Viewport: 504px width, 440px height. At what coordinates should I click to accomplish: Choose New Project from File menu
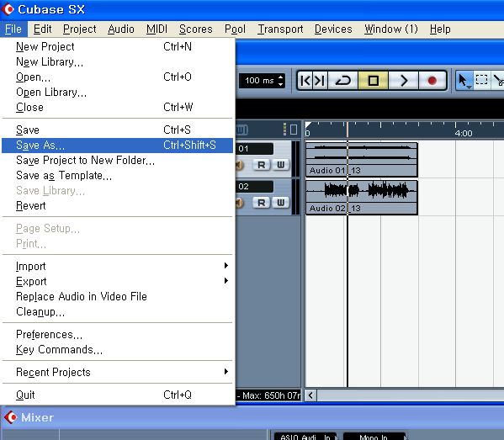pyautogui.click(x=117, y=46)
